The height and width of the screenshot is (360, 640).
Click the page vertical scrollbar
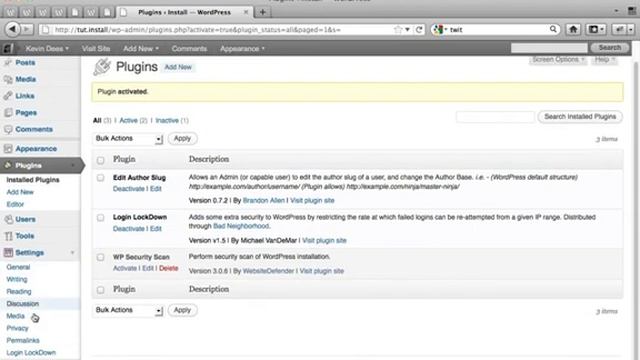pyautogui.click(x=636, y=208)
